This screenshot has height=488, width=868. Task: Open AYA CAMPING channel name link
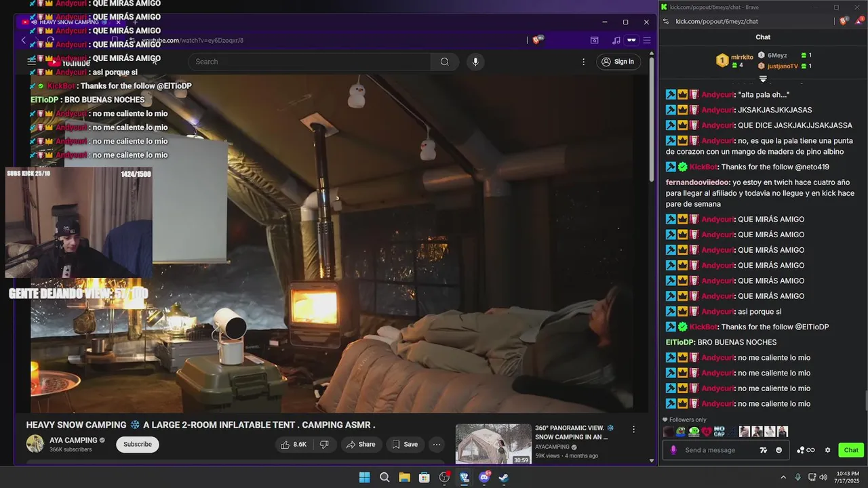[x=73, y=441]
